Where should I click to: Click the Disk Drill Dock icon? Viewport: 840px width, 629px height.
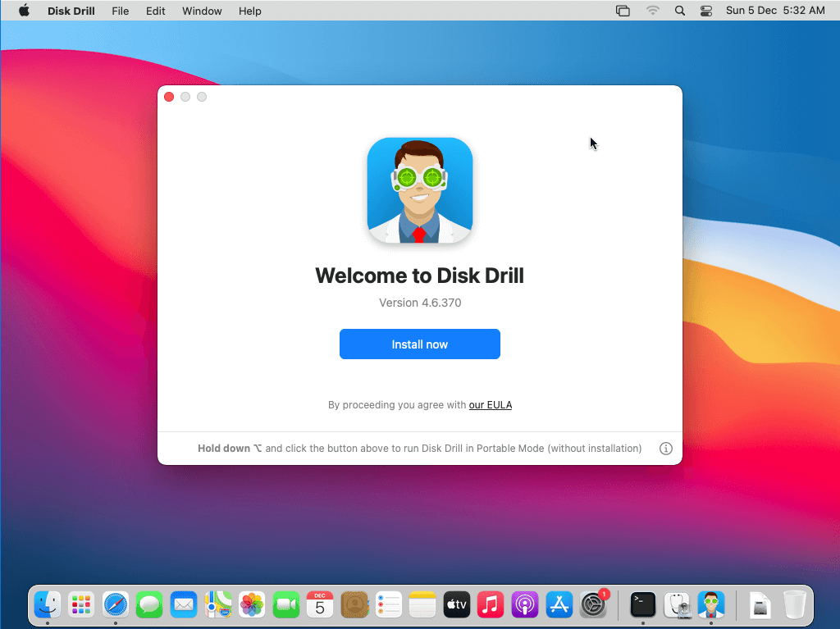pos(711,605)
